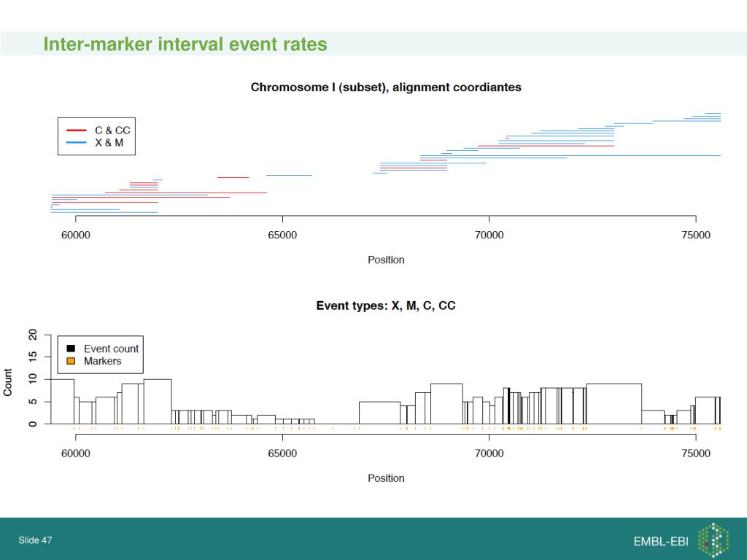The width and height of the screenshot is (747, 560).
Task: Click the '20' value on the Count axis
Action: [32, 335]
